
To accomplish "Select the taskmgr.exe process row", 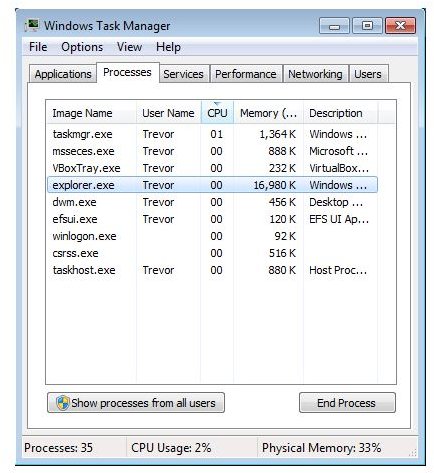I will coord(212,134).
